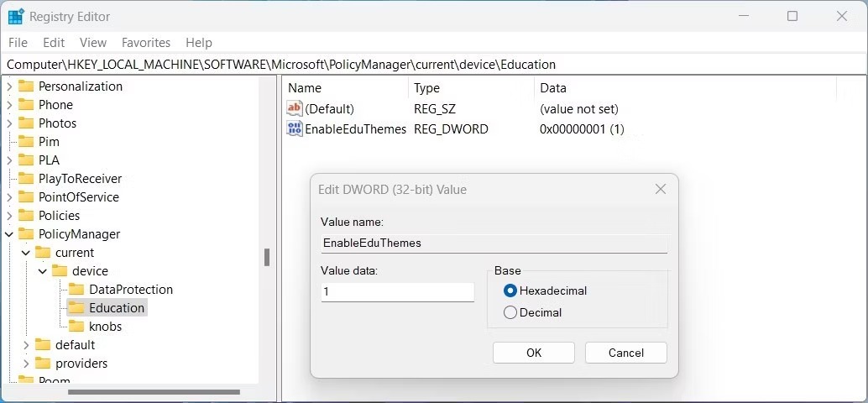The height and width of the screenshot is (403, 868).
Task: Click the Value name field
Action: [x=494, y=243]
